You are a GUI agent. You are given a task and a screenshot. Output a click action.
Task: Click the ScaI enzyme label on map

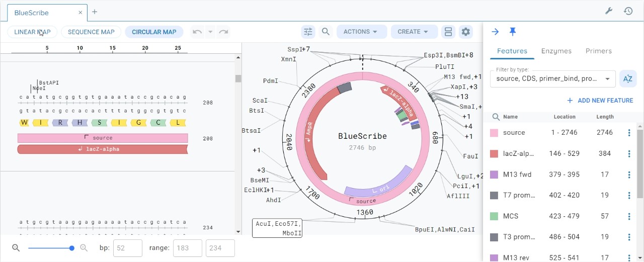260,101
